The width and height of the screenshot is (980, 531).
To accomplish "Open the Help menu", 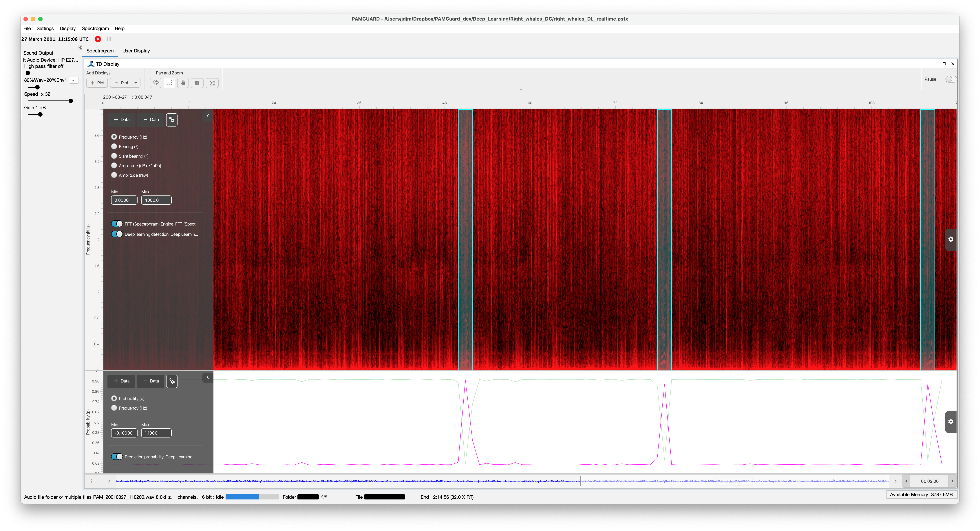I will tap(119, 29).
